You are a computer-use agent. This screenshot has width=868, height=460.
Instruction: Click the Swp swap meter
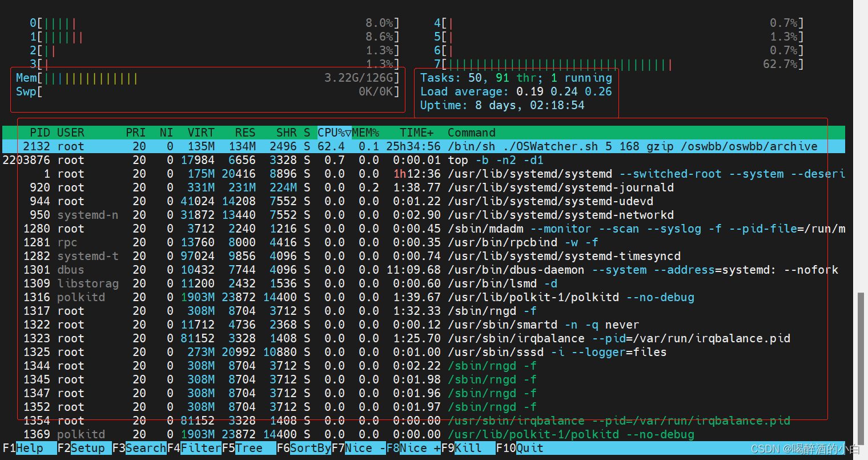[208, 91]
